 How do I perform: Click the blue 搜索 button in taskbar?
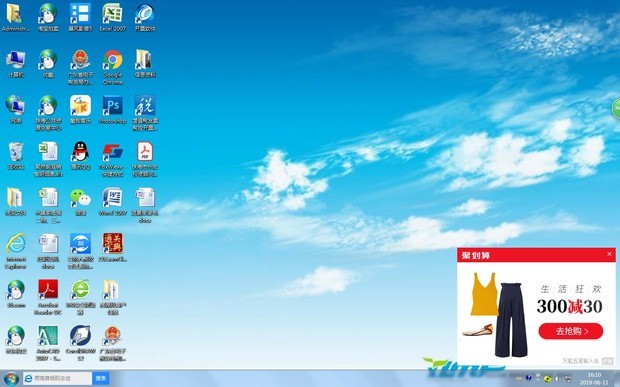point(101,378)
